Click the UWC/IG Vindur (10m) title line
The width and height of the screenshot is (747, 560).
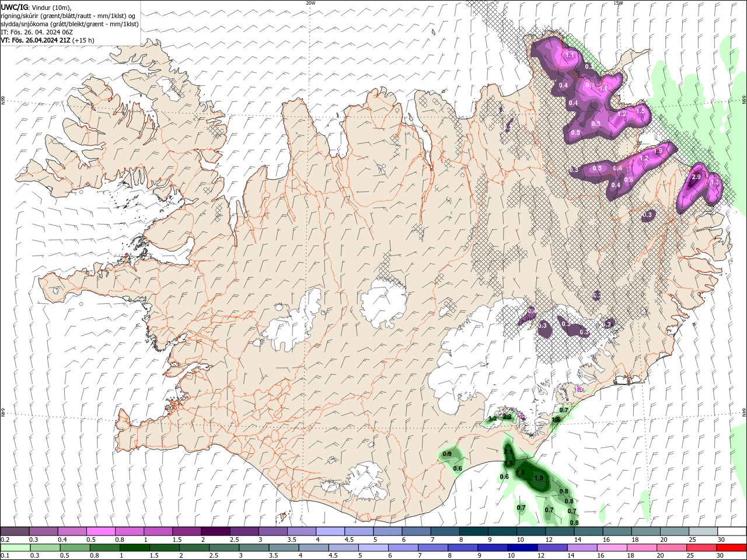(36, 7)
